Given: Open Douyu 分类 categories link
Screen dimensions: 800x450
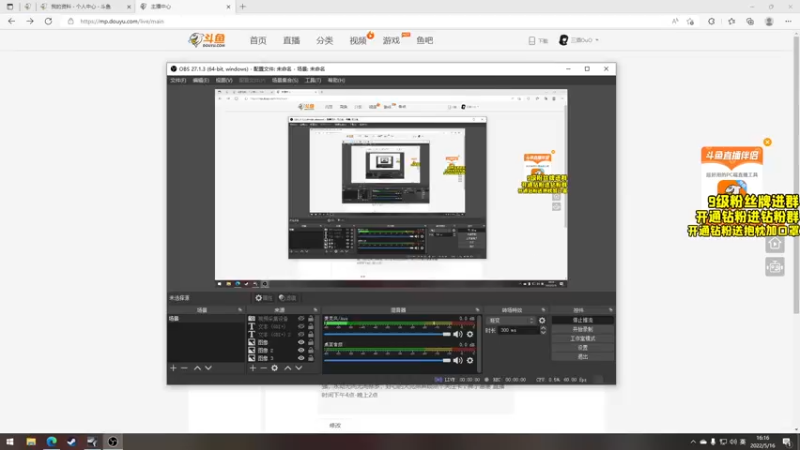Looking at the screenshot, I should (324, 41).
